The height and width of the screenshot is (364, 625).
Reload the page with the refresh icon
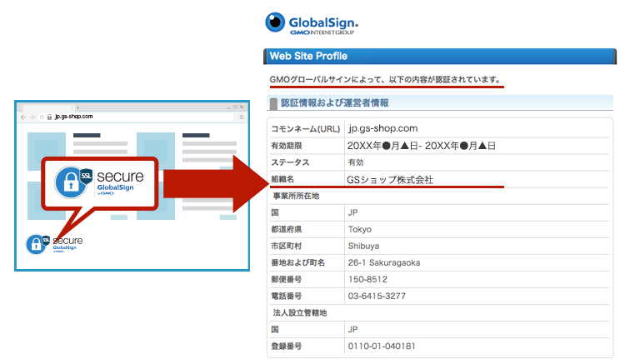pyautogui.click(x=41, y=117)
